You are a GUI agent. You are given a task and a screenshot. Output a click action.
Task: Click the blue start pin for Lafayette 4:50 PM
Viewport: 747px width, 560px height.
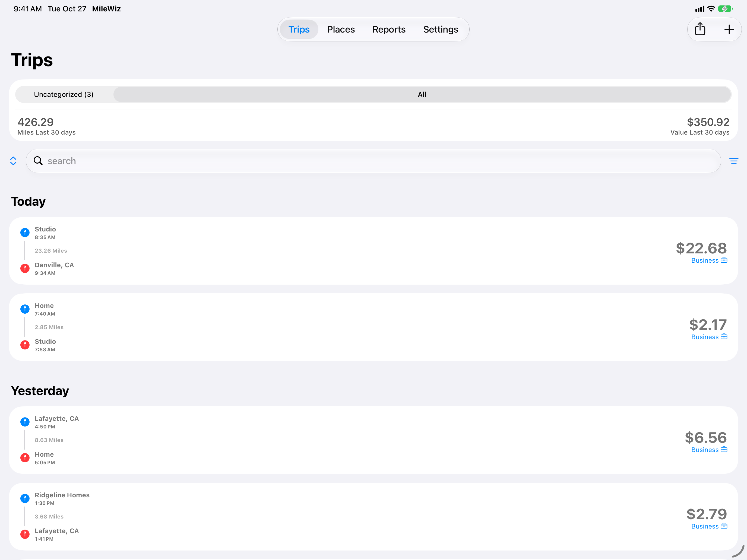click(25, 422)
